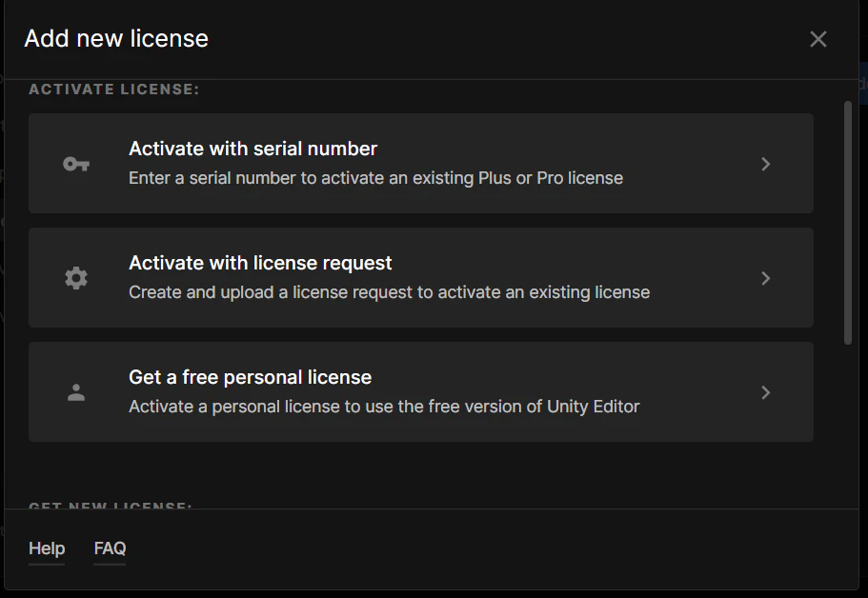Select "Activate with serial number" title

[253, 149]
